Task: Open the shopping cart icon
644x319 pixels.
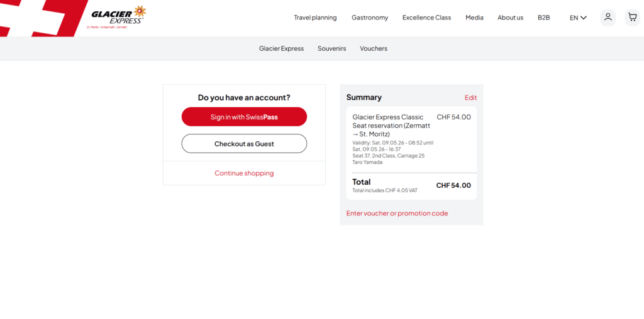Action: 632,17
